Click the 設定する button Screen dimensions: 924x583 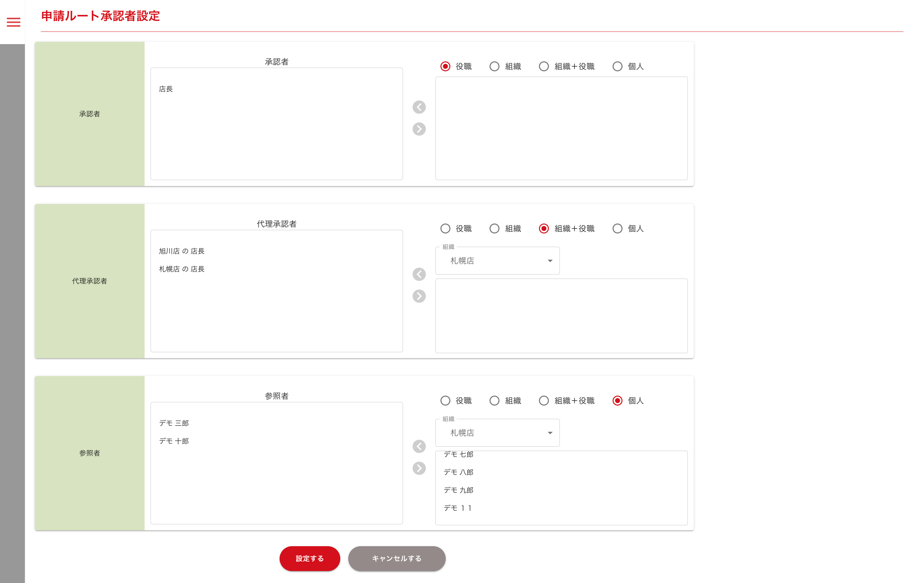pyautogui.click(x=310, y=558)
